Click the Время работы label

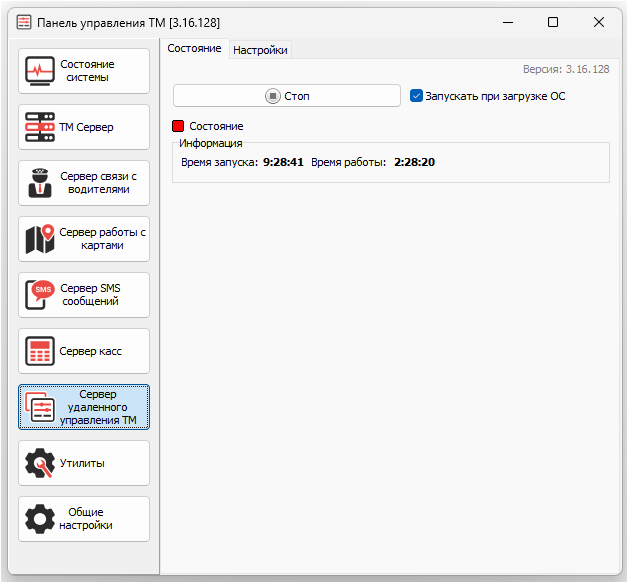pos(348,162)
